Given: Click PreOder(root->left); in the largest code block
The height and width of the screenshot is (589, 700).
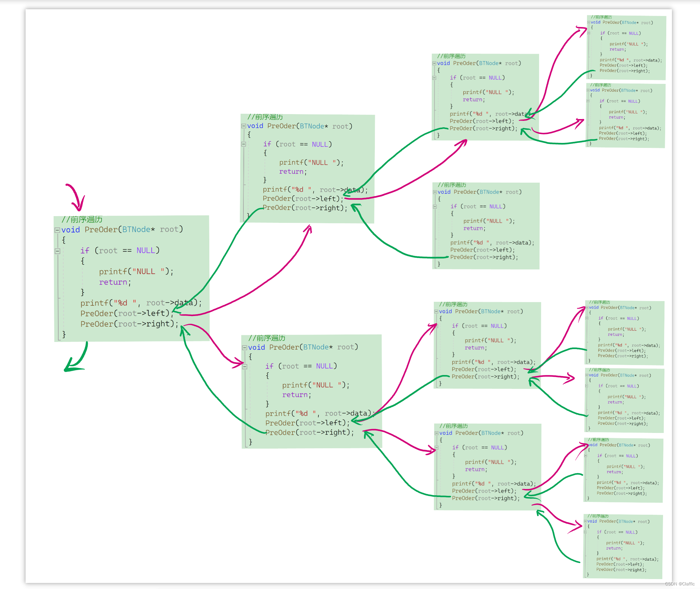Looking at the screenshot, I should [x=126, y=314].
